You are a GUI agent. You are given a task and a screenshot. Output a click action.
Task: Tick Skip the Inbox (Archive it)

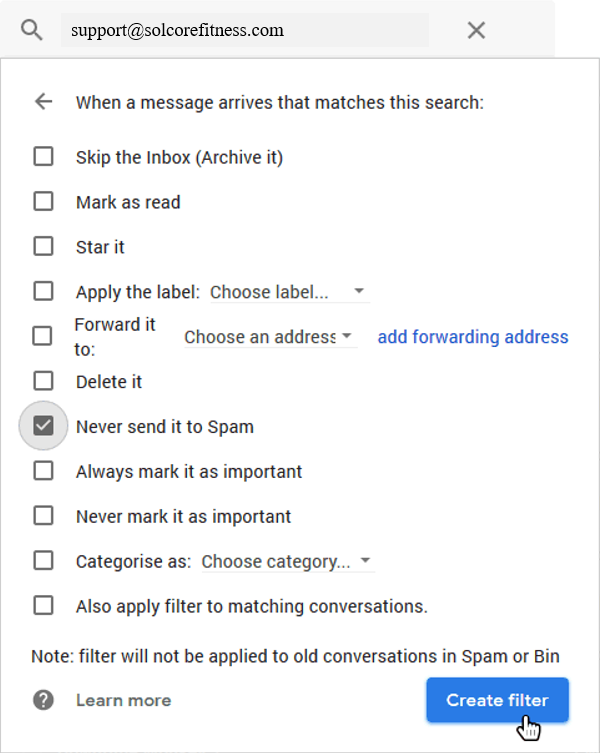tap(43, 157)
